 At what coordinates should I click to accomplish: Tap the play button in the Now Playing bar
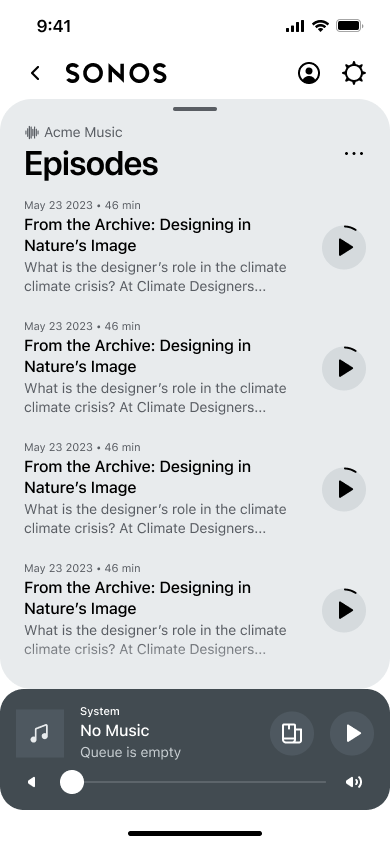[x=352, y=733]
